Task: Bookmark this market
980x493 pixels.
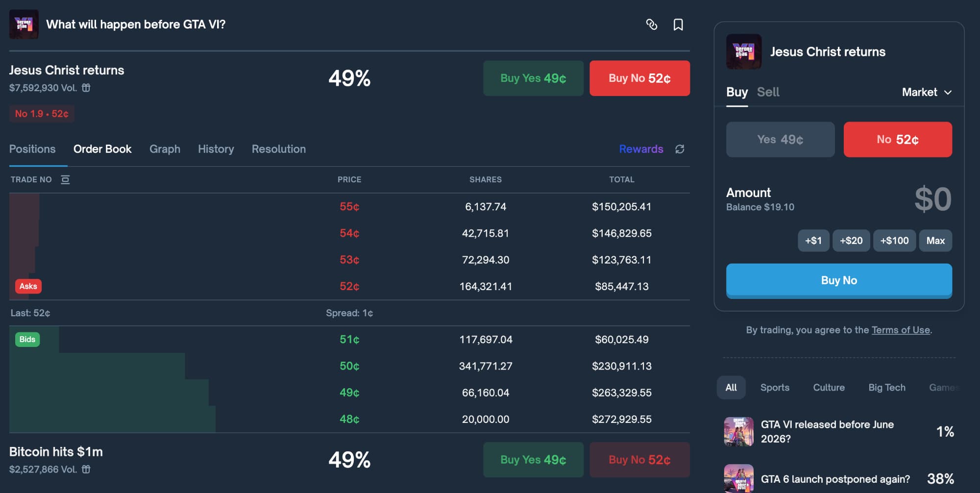Action: 678,25
